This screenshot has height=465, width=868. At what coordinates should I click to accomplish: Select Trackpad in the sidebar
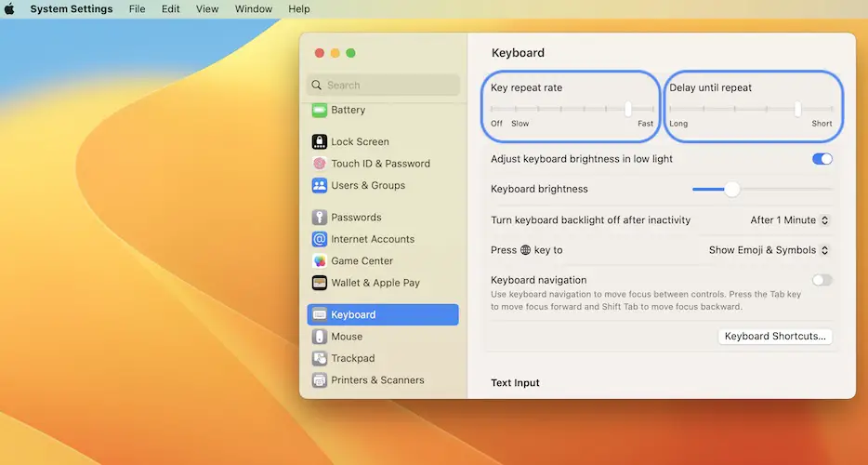353,358
